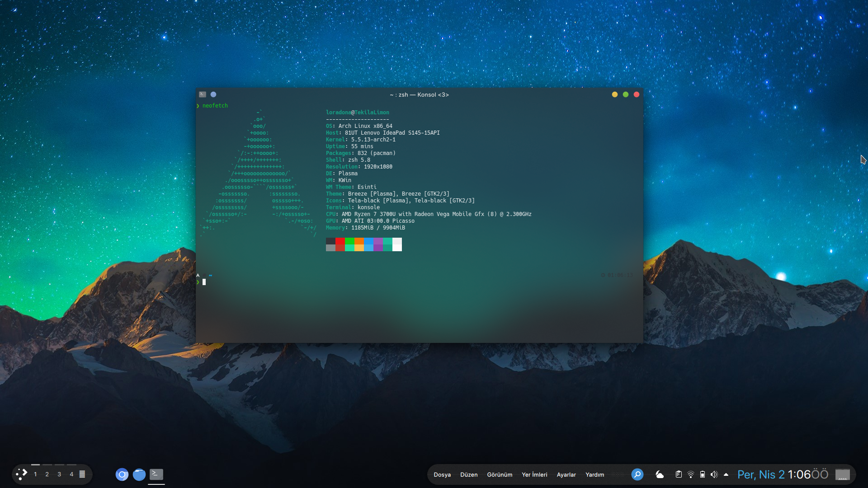This screenshot has width=868, height=488.
Task: Toggle the pin on all desktops dot
Action: 213,94
